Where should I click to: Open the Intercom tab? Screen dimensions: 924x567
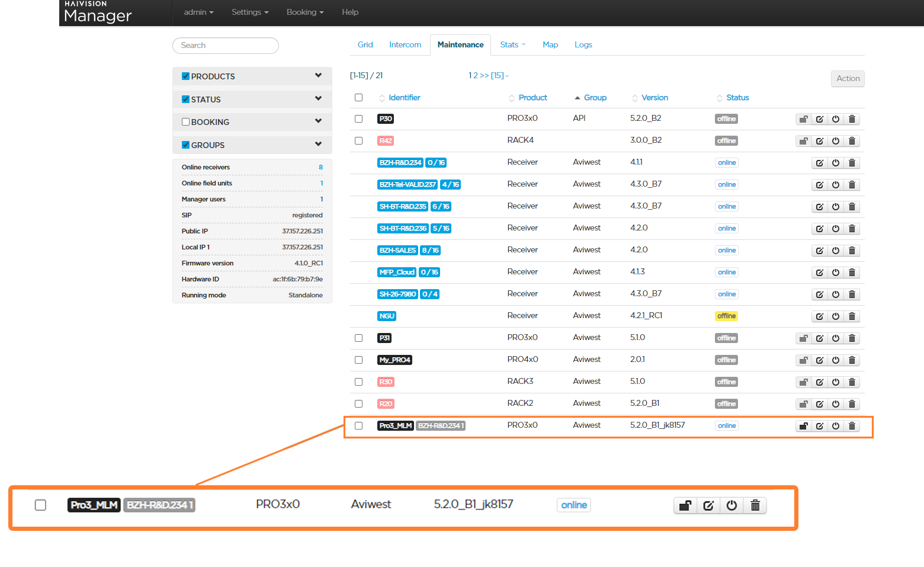pos(405,44)
